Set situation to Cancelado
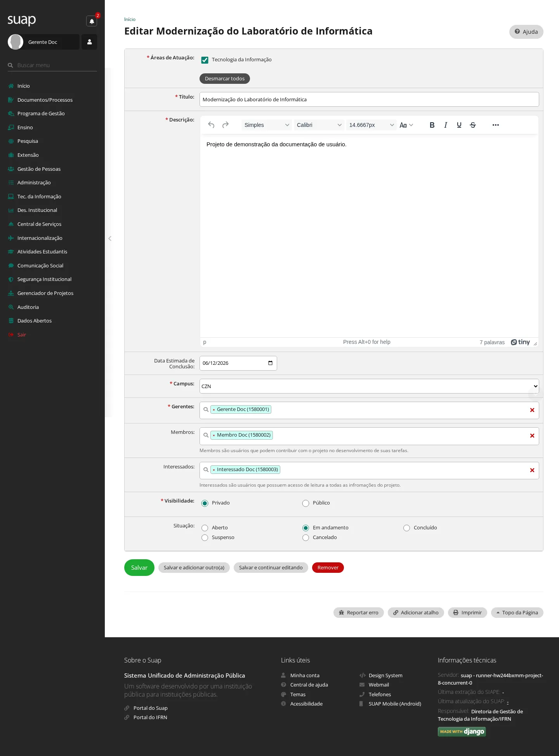 pyautogui.click(x=306, y=538)
